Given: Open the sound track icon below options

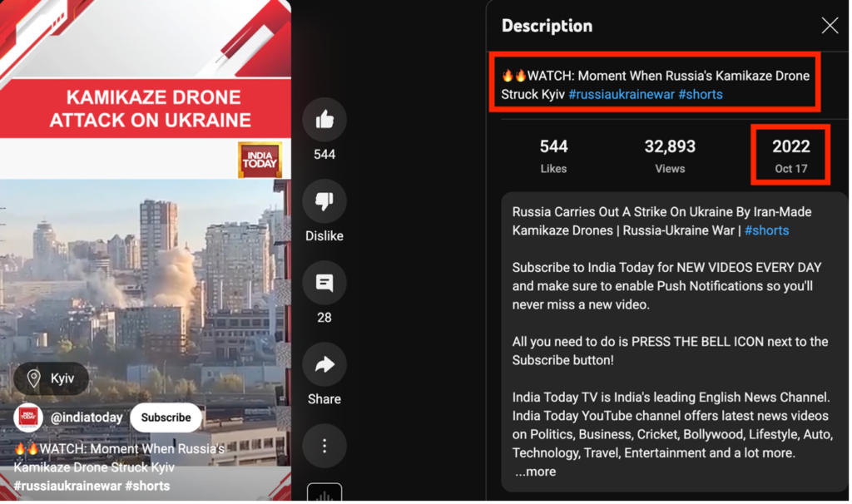Looking at the screenshot, I should coord(324,492).
